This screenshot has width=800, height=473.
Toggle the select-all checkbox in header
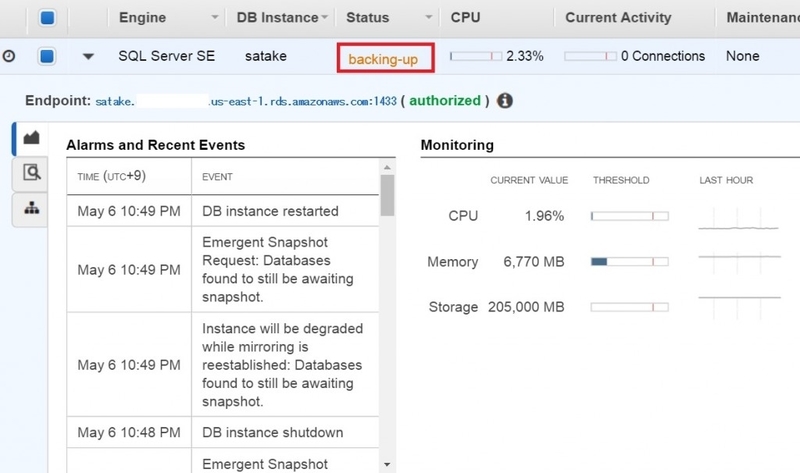[x=47, y=18]
